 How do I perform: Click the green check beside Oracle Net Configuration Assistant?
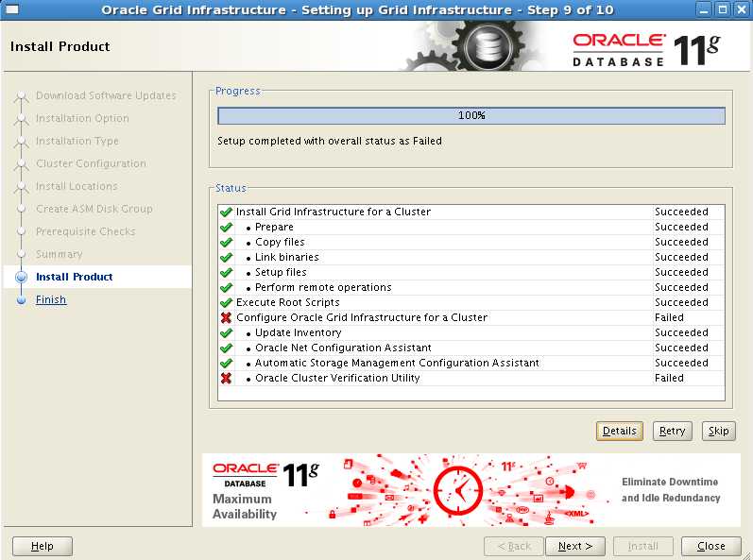coord(226,348)
